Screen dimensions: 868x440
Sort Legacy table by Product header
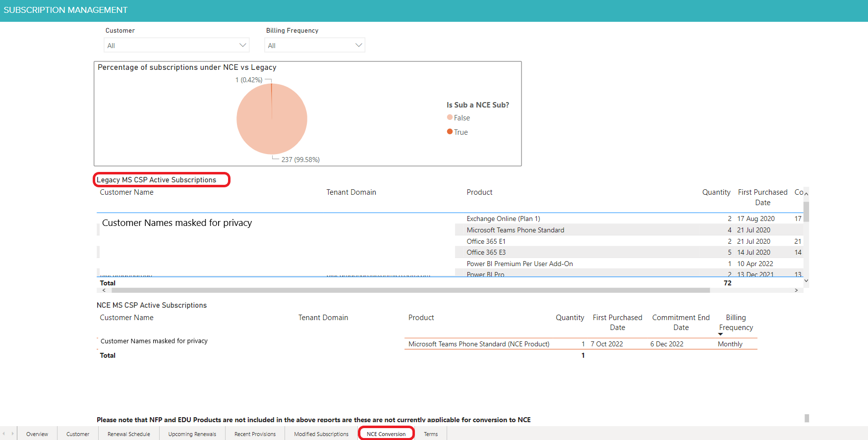479,192
